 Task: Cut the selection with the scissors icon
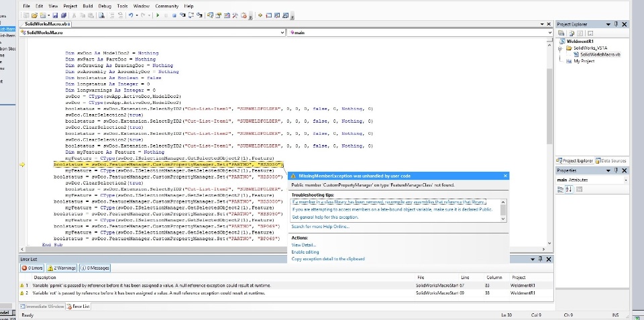74,15
